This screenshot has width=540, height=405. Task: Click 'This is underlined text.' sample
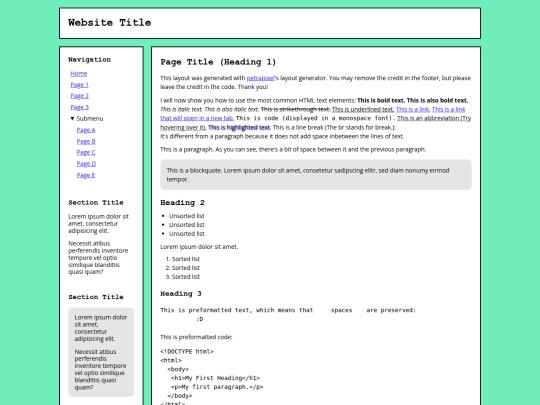tap(363, 109)
